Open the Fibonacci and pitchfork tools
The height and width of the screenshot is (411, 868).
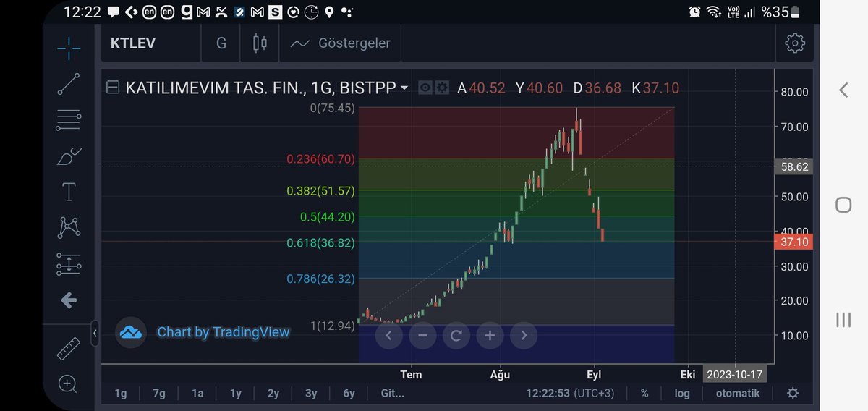point(69,120)
